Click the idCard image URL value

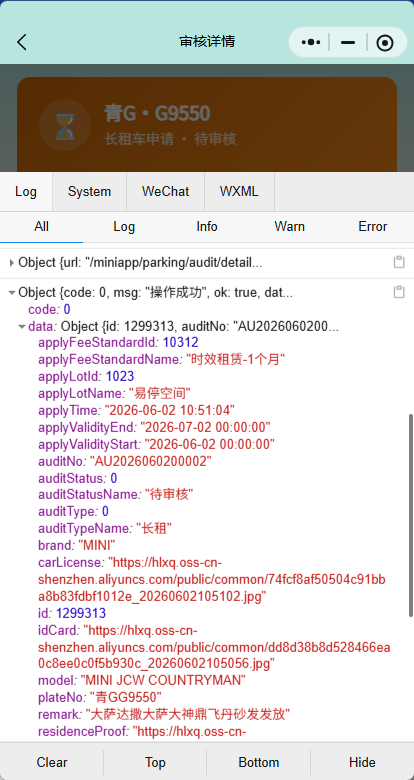coord(214,647)
